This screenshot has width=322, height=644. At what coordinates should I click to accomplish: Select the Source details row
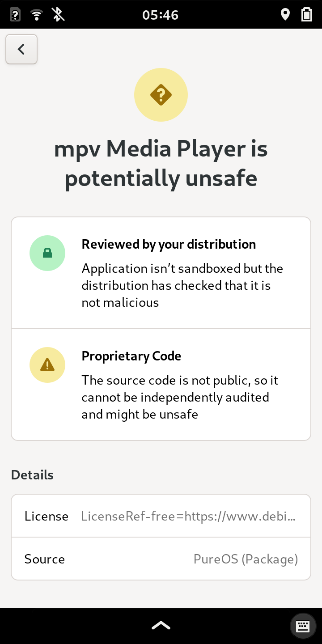point(161,559)
